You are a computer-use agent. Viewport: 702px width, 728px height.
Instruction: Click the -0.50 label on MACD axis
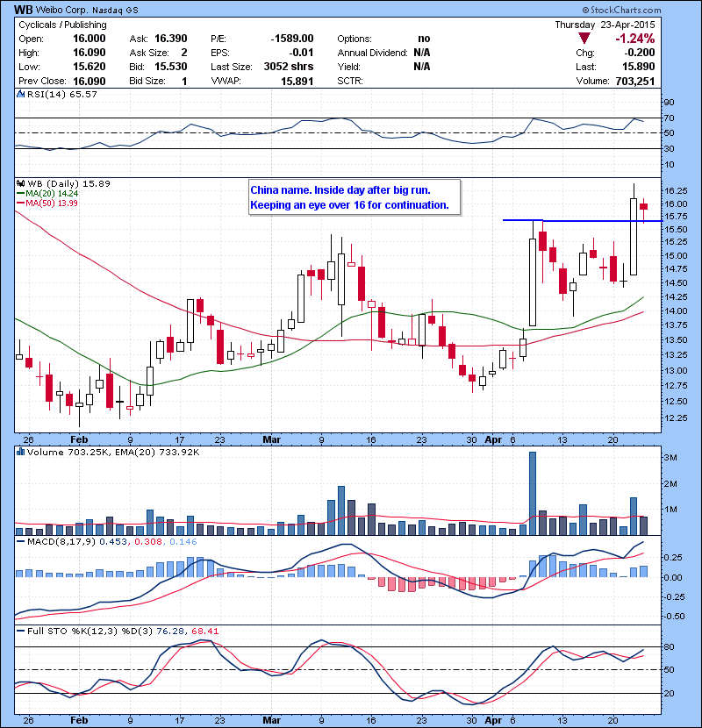point(673,616)
